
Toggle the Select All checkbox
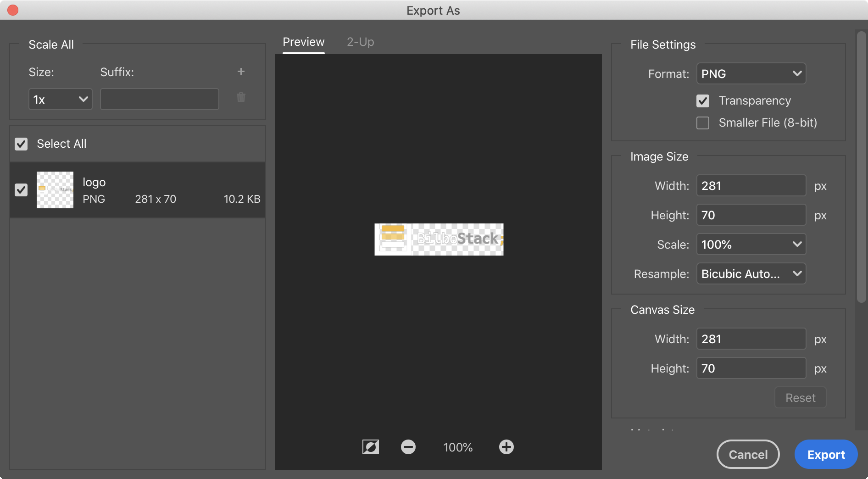(21, 144)
